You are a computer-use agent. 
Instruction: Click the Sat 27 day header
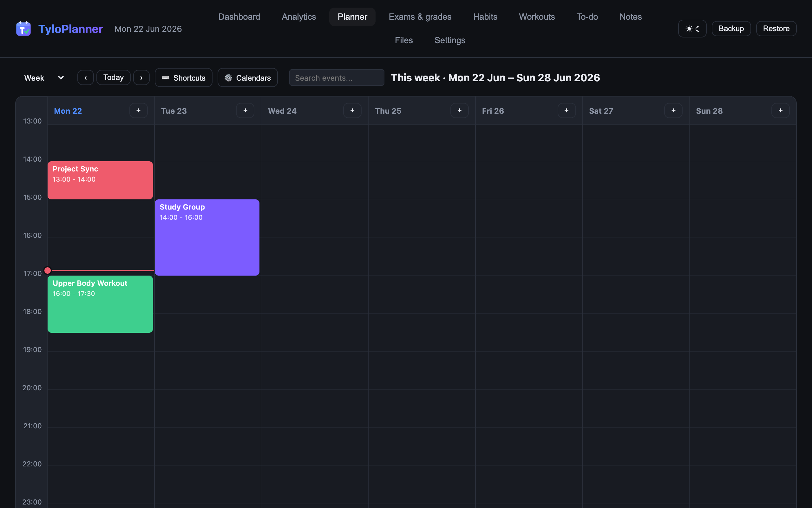tap(601, 111)
